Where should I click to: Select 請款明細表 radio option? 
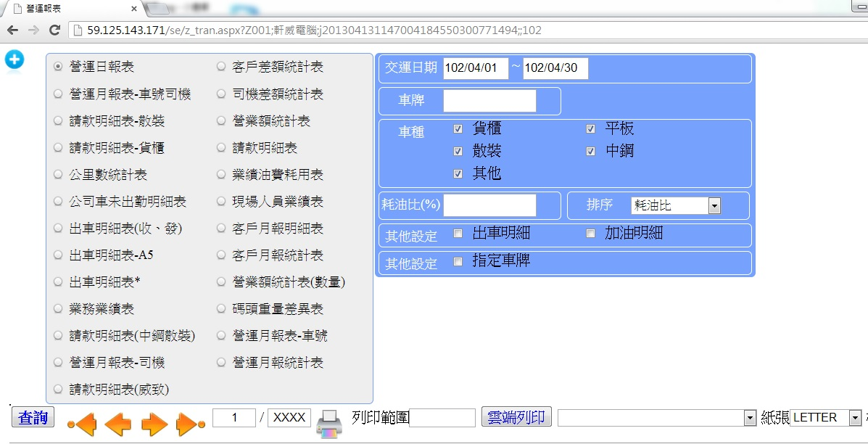221,147
